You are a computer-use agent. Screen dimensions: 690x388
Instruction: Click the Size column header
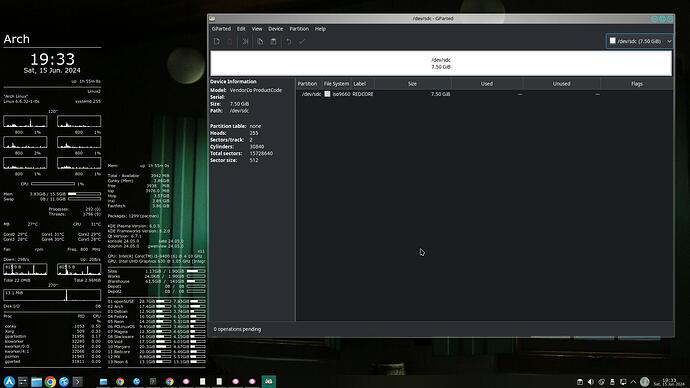point(412,84)
